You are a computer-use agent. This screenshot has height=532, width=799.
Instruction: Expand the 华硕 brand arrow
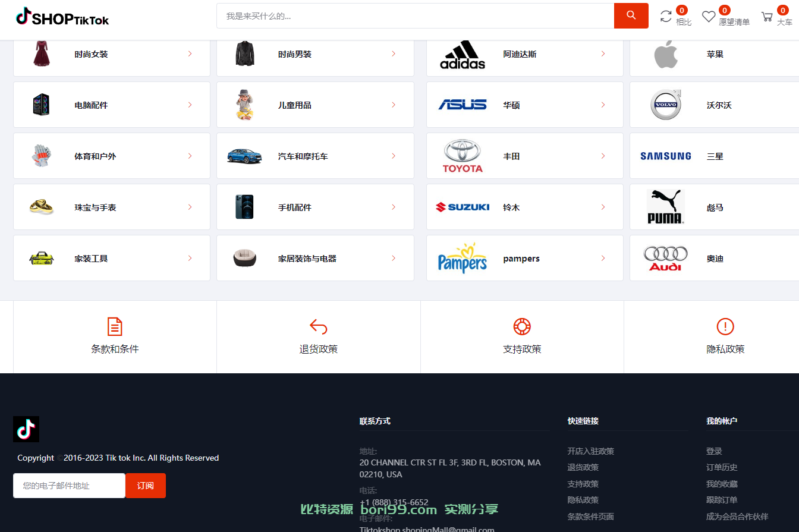click(x=603, y=105)
